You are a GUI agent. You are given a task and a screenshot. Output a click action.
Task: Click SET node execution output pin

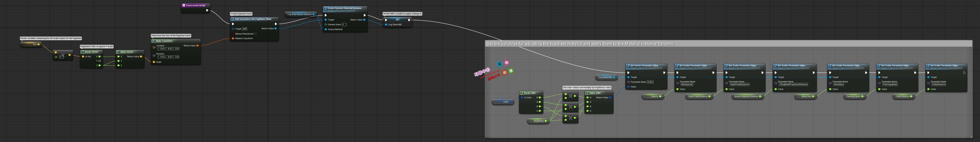[x=409, y=20]
